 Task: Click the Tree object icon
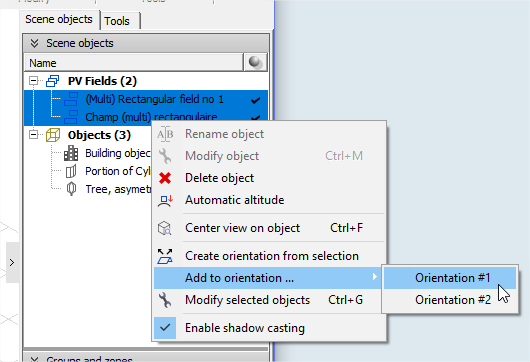71,189
